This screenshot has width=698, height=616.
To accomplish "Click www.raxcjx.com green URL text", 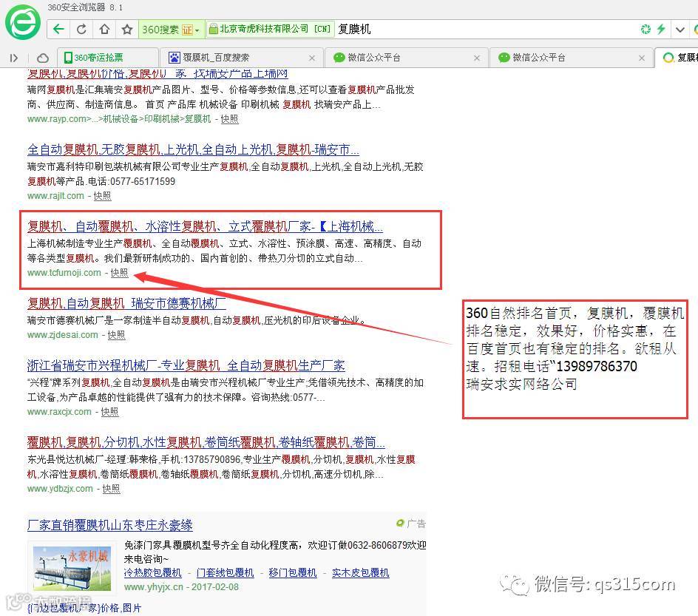I will tap(59, 412).
